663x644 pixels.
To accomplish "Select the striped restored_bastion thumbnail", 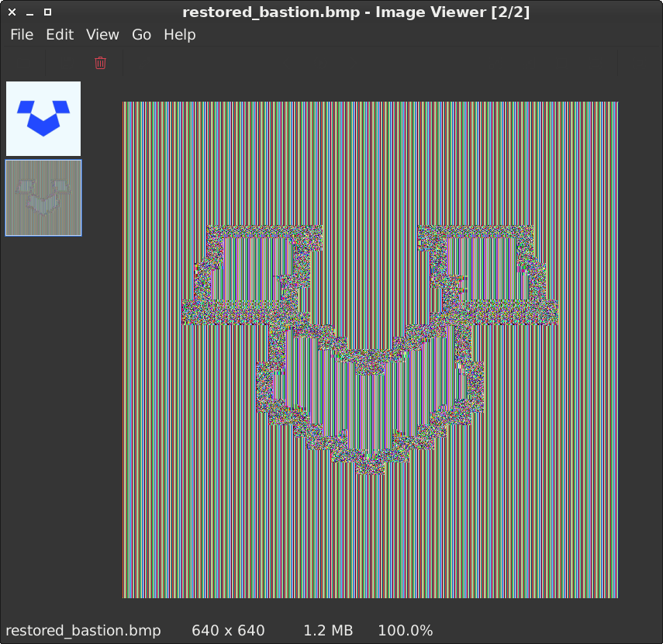I will pos(43,198).
